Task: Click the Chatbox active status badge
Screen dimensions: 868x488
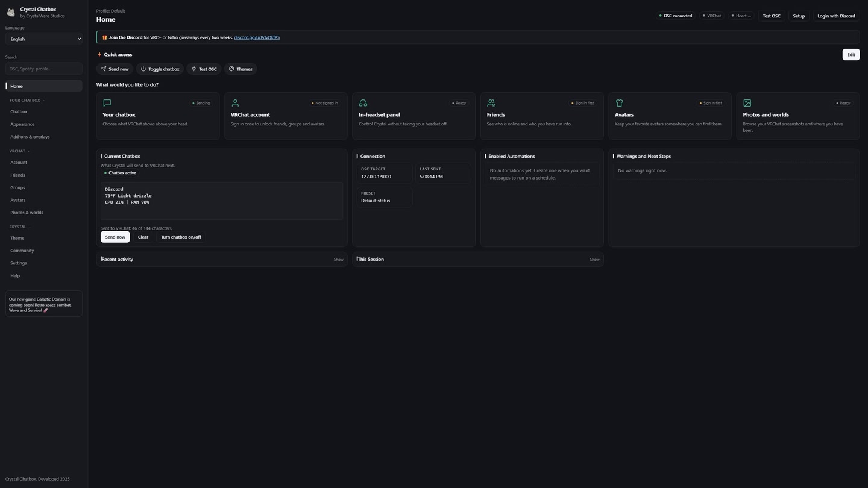Action: click(x=119, y=173)
